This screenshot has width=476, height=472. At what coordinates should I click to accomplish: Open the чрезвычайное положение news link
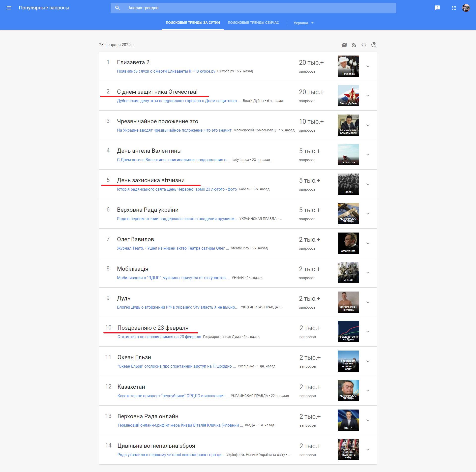(174, 130)
